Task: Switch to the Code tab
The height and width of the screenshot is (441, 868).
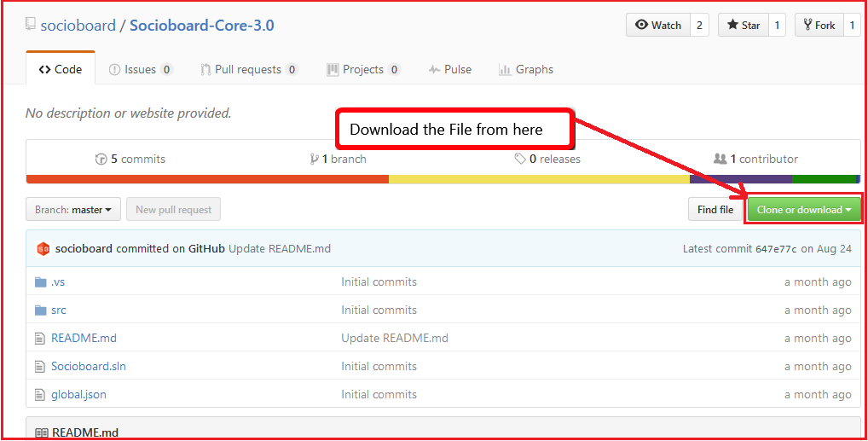Action: coord(61,69)
